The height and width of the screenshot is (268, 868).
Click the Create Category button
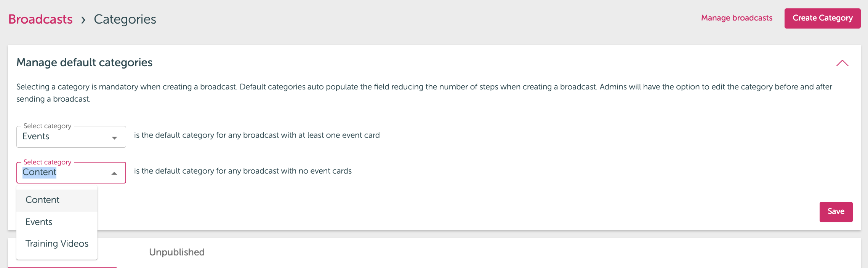click(x=822, y=18)
